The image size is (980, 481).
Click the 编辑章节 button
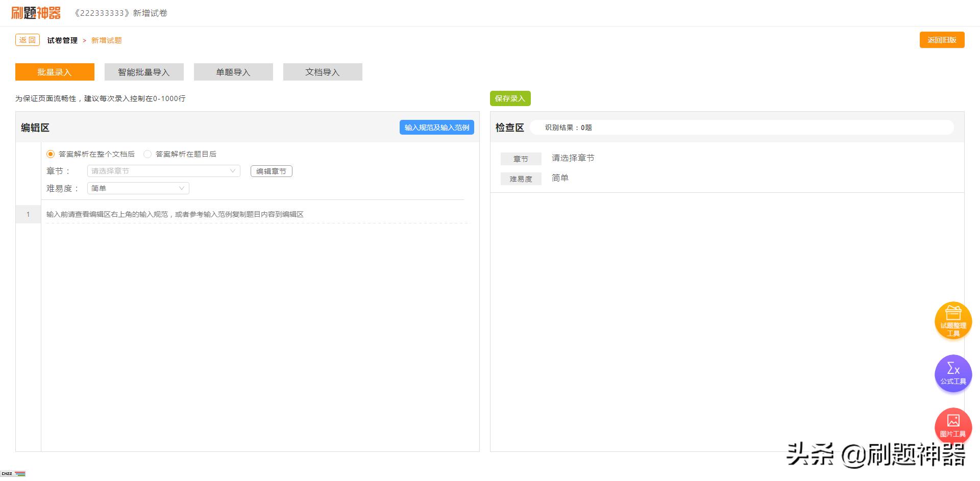(x=271, y=171)
